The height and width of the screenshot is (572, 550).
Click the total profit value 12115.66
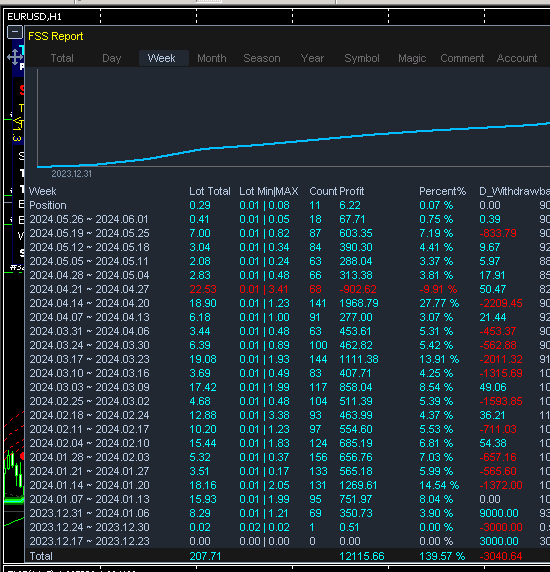362,556
